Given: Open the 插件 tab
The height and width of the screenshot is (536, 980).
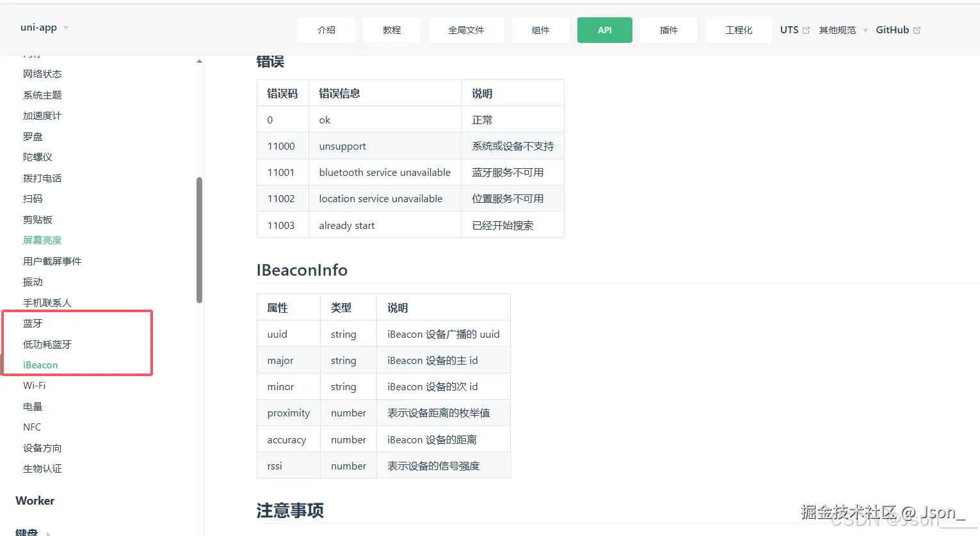Looking at the screenshot, I should [x=669, y=30].
